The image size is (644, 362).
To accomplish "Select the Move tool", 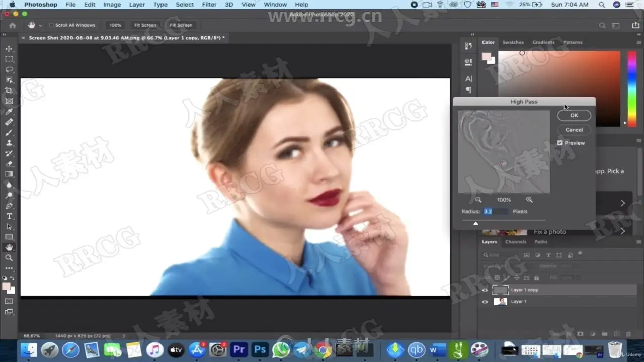I will pos(9,49).
